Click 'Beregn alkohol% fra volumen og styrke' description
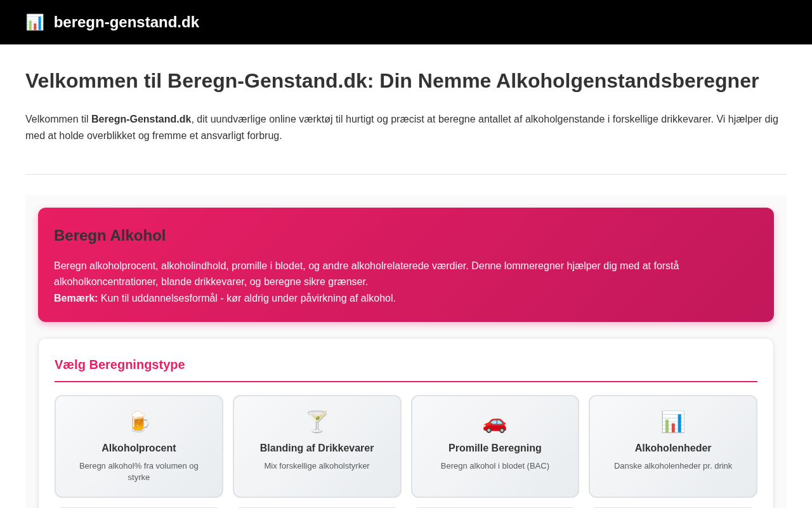 [x=139, y=471]
